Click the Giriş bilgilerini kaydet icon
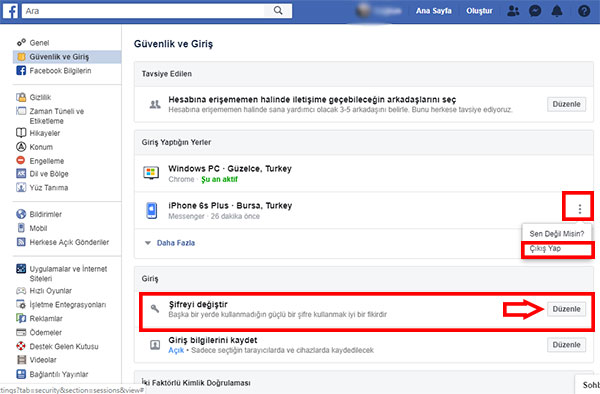600x394 pixels. click(155, 345)
